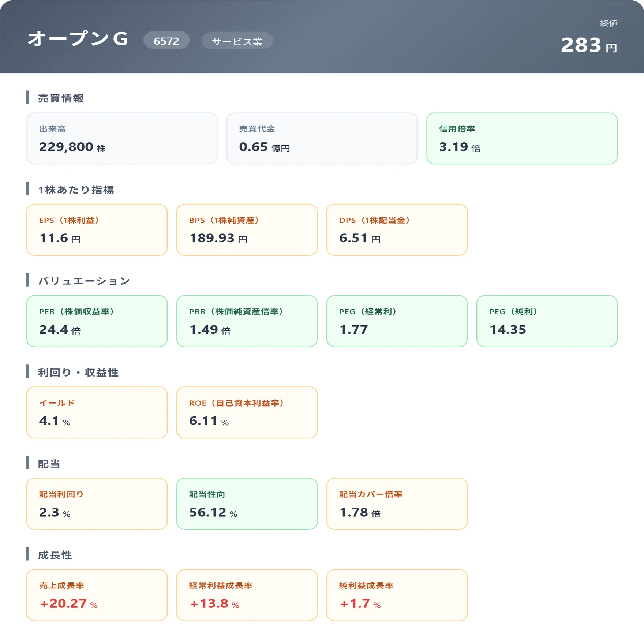Select the 配当性向 label
Image resolution: width=644 pixels, height=644 pixels.
tap(207, 494)
